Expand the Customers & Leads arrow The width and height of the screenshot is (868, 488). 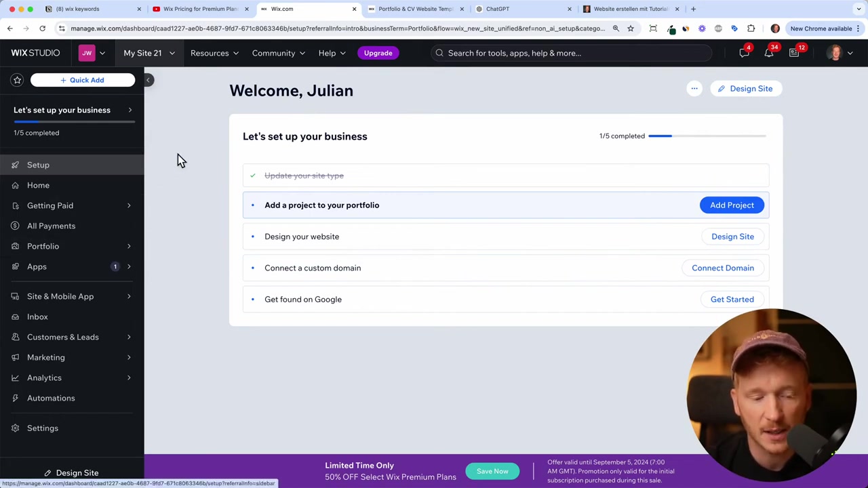129,337
